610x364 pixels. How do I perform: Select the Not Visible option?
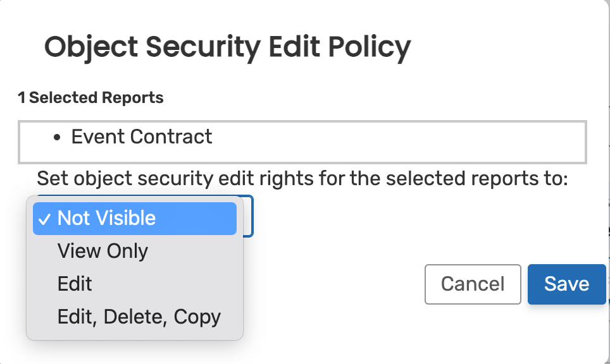[x=106, y=218]
